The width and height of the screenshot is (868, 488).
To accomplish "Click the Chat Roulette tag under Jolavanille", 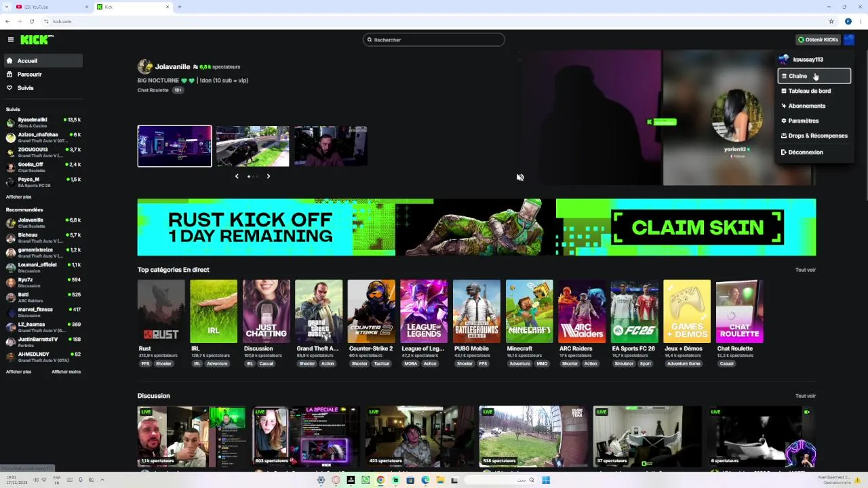I will [153, 90].
